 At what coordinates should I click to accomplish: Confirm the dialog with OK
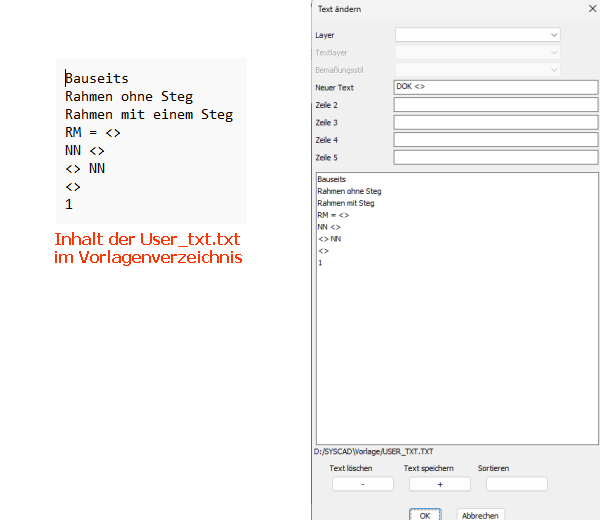[424, 515]
